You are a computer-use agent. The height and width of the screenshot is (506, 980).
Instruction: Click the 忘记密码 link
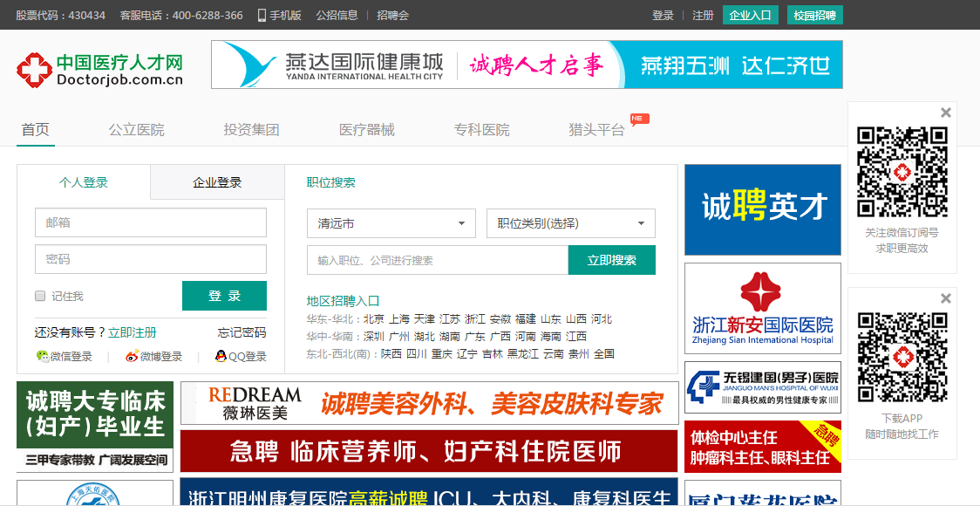tap(242, 332)
